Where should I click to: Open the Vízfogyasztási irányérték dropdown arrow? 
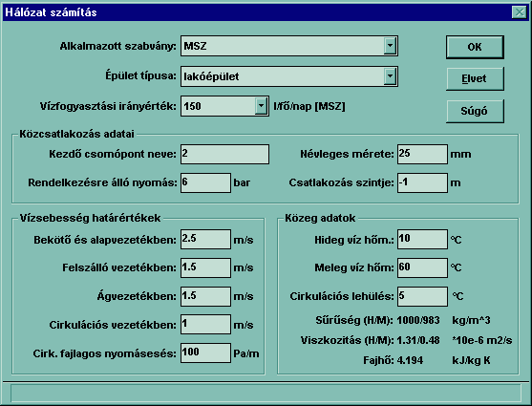pyautogui.click(x=262, y=106)
